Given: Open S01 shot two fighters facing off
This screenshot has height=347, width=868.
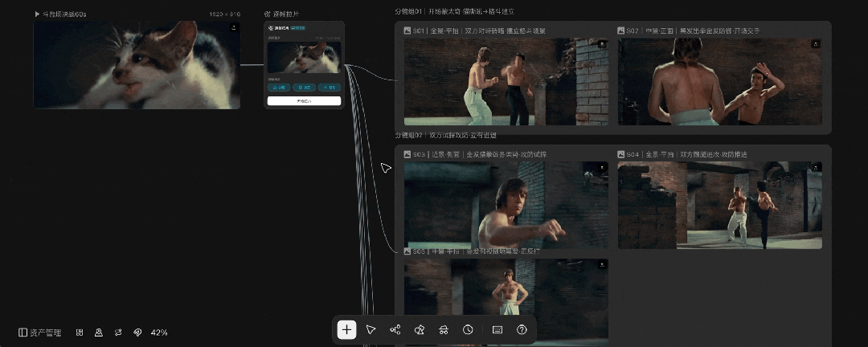Looking at the screenshot, I should point(506,81).
